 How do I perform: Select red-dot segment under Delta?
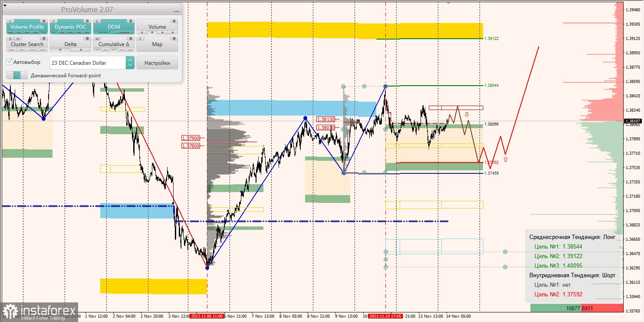(x=81, y=50)
